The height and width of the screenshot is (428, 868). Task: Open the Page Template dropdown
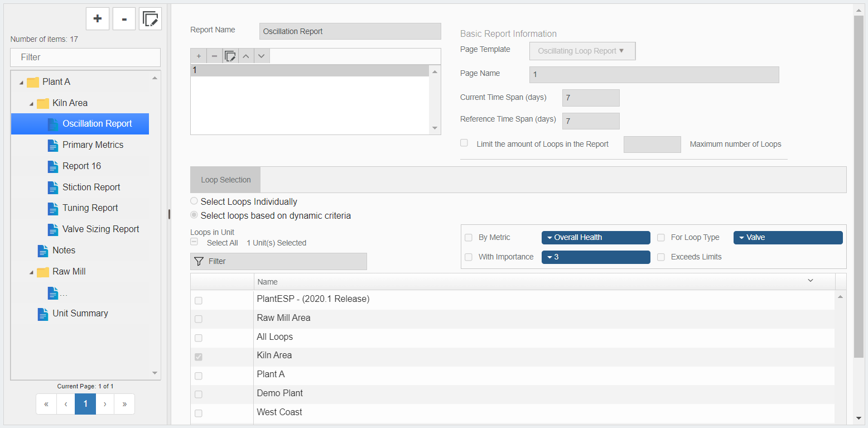coord(582,51)
